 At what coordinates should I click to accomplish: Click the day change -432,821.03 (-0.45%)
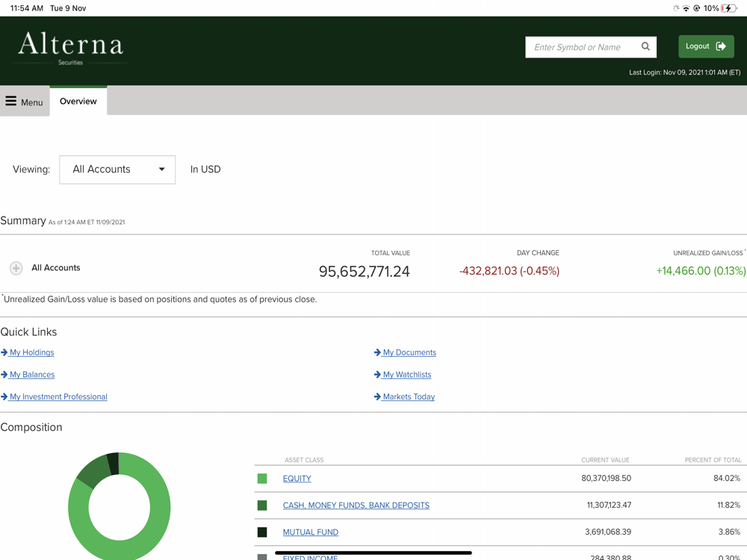[x=509, y=271]
